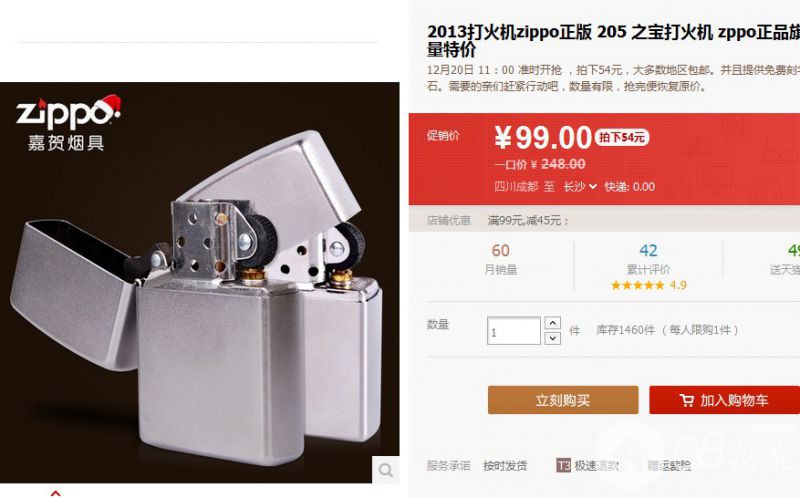Screen dimensions: 800x498
Task: Click the 拍下54元 promotion badge
Action: pyautogui.click(x=622, y=137)
